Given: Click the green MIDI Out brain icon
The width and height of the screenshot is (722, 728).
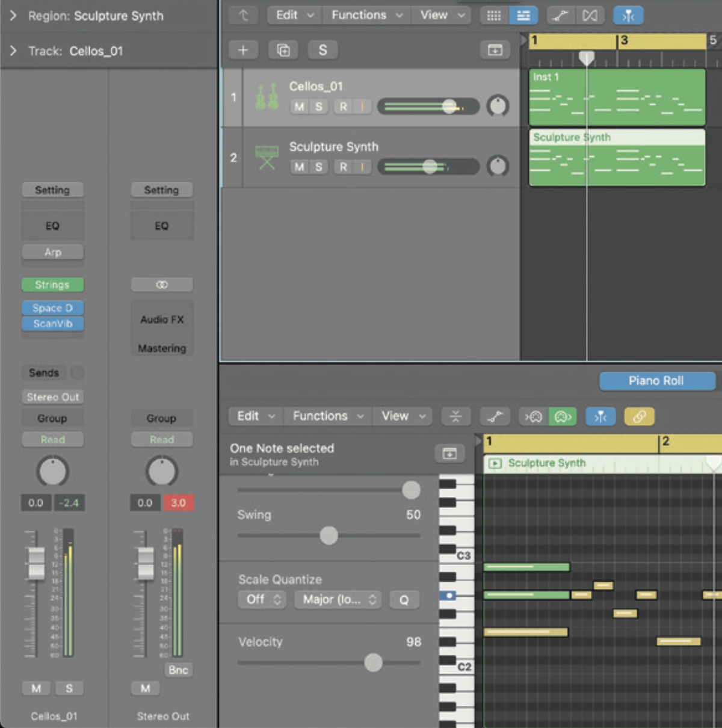Looking at the screenshot, I should 563,416.
